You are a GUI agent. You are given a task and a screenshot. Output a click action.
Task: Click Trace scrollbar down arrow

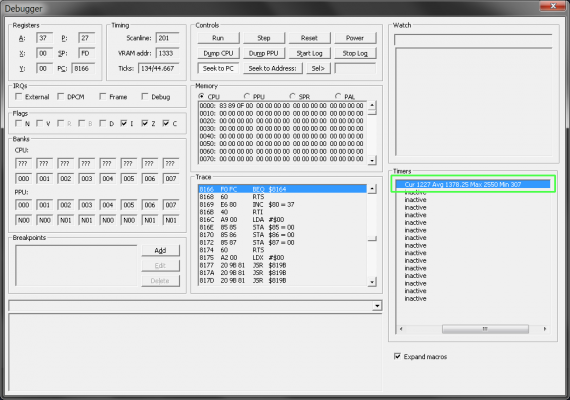point(372,282)
